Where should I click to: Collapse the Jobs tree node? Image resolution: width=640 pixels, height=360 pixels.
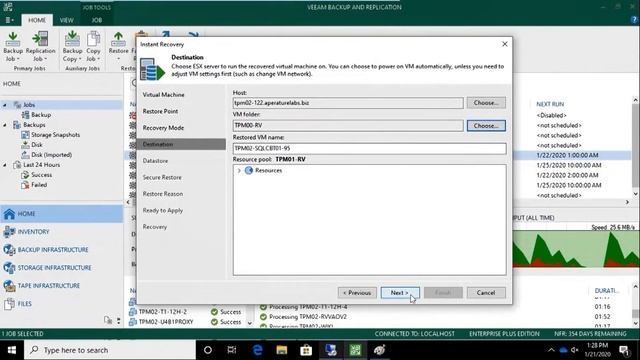point(5,105)
